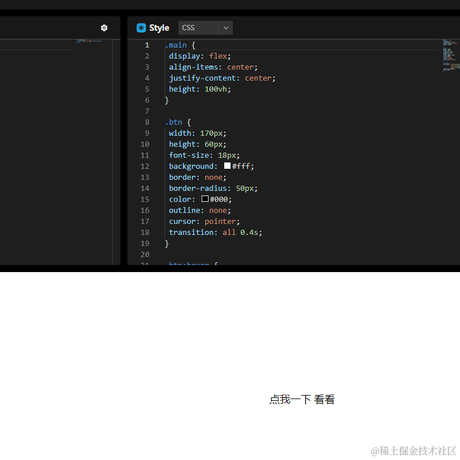This screenshot has height=460, width=460.
Task: Click the '.btn {' selector line
Action: click(x=178, y=122)
